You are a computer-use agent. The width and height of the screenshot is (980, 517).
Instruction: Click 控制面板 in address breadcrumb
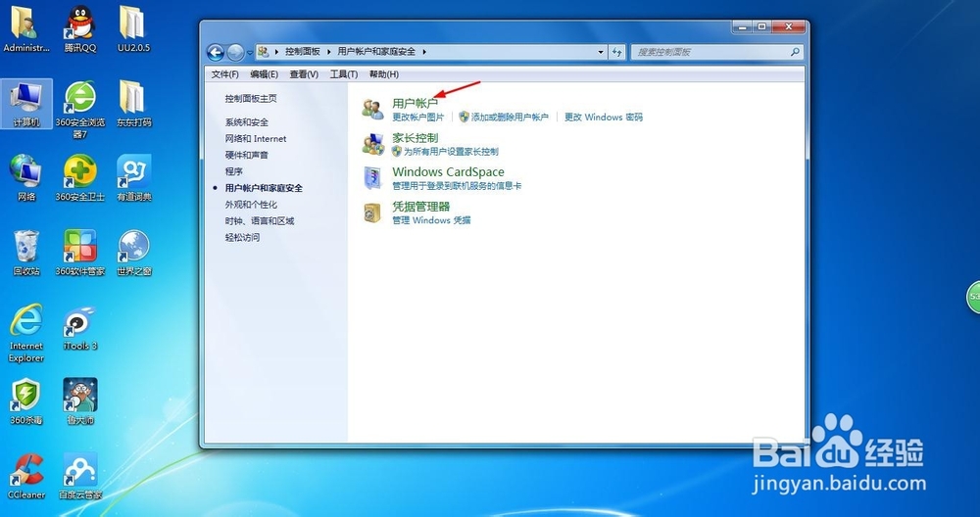point(303,52)
